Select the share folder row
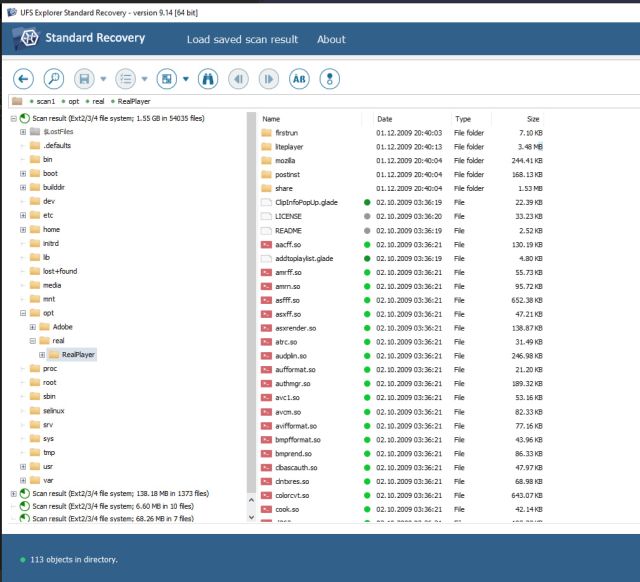 [x=402, y=189]
